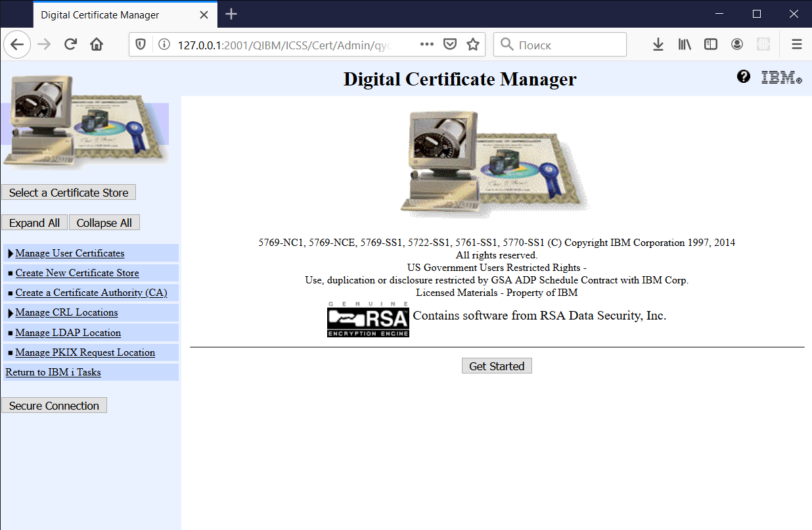Open the Library icon
The height and width of the screenshot is (530, 812).
pos(685,45)
